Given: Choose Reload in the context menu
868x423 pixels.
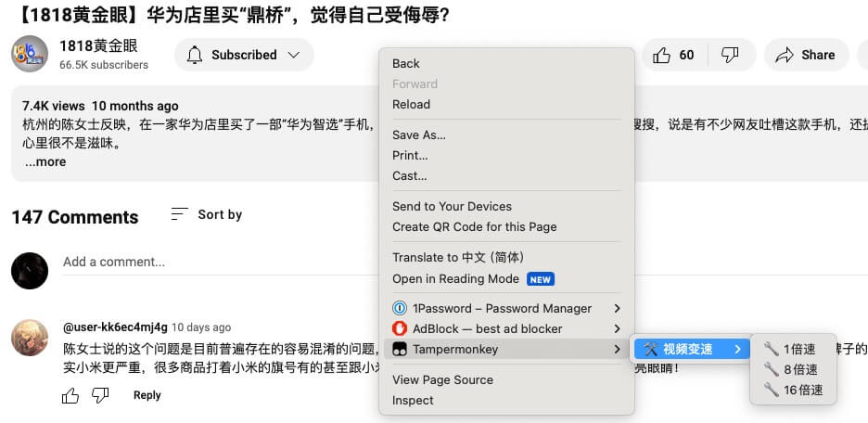Looking at the screenshot, I should point(506,104).
